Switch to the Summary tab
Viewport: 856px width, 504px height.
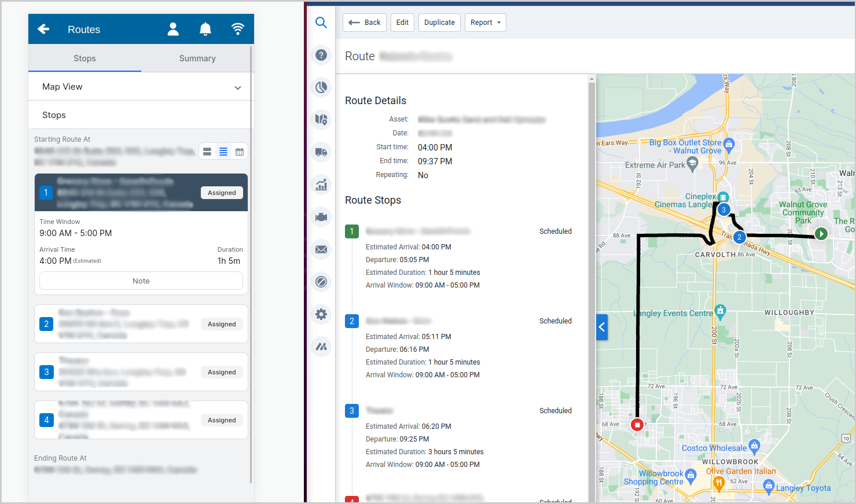[197, 58]
